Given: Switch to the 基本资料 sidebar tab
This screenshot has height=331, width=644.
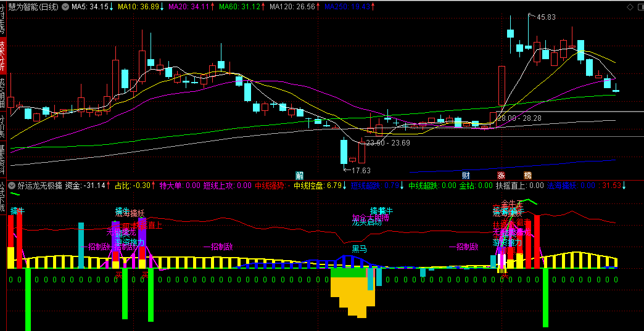Looking at the screenshot, I should pos(3,159).
